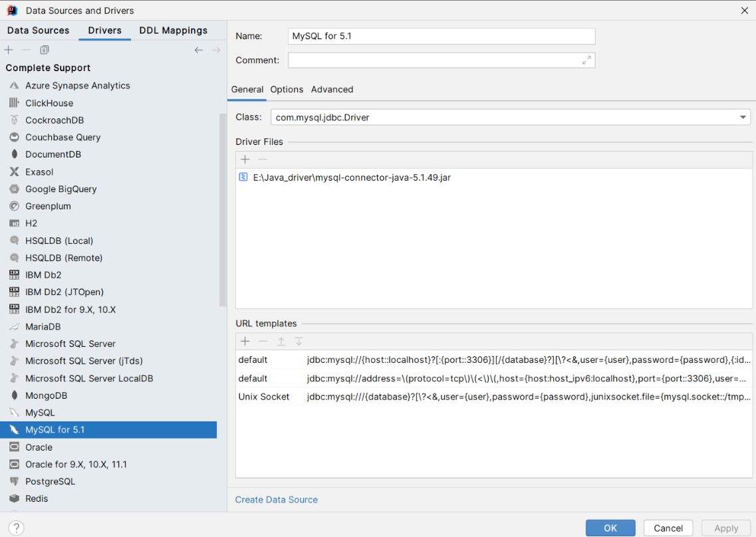Select the Unix Socket URL template row
The image size is (756, 537).
tap(494, 397)
